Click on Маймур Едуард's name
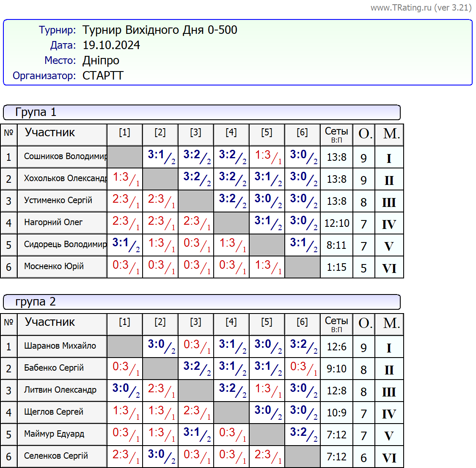 coord(54,434)
